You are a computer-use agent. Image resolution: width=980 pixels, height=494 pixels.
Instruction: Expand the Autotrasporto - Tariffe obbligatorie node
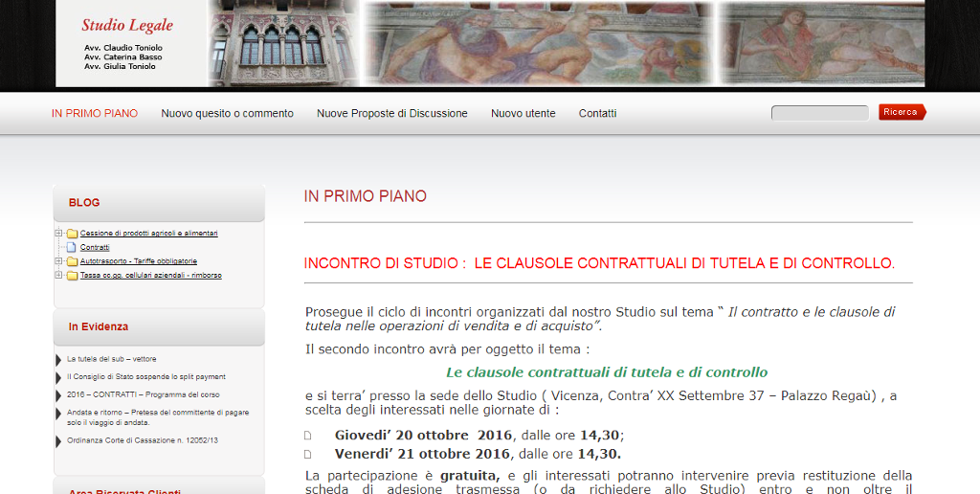58,260
